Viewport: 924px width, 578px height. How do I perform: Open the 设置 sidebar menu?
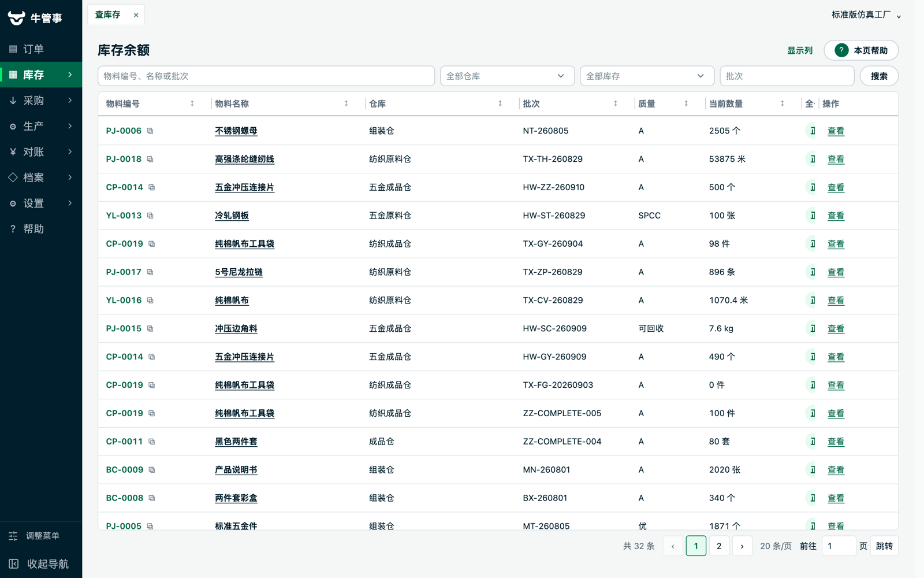pyautogui.click(x=41, y=203)
